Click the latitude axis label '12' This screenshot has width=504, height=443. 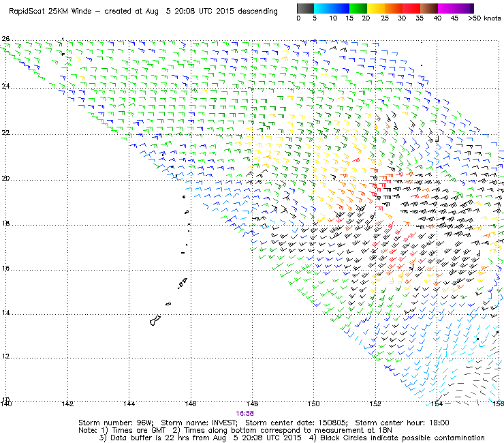click(5, 356)
